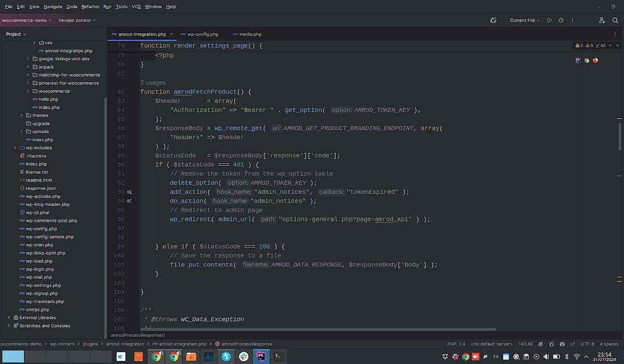This screenshot has width=624, height=364.
Task: Open file in built-in PhpStorm preview
Action: click(x=578, y=60)
